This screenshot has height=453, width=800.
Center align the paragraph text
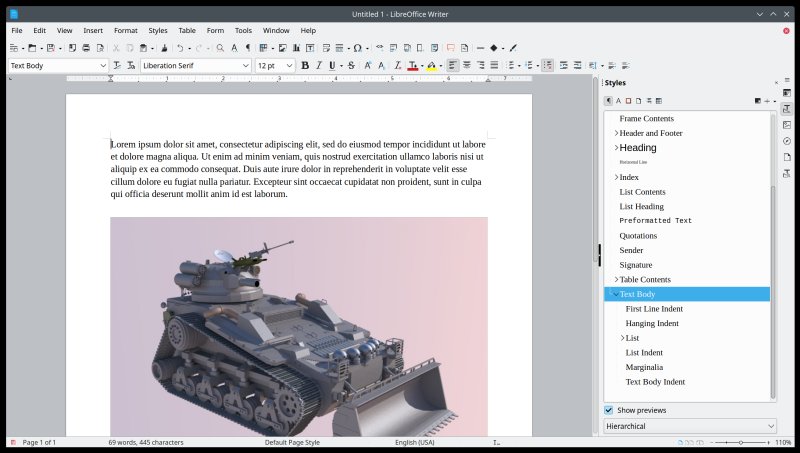[466, 65]
